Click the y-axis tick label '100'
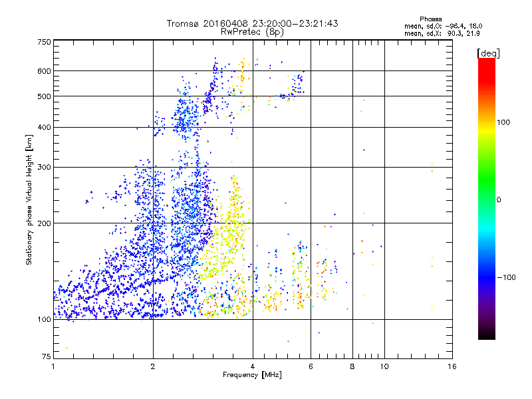Viewport: 532px width, 399px height. click(44, 319)
